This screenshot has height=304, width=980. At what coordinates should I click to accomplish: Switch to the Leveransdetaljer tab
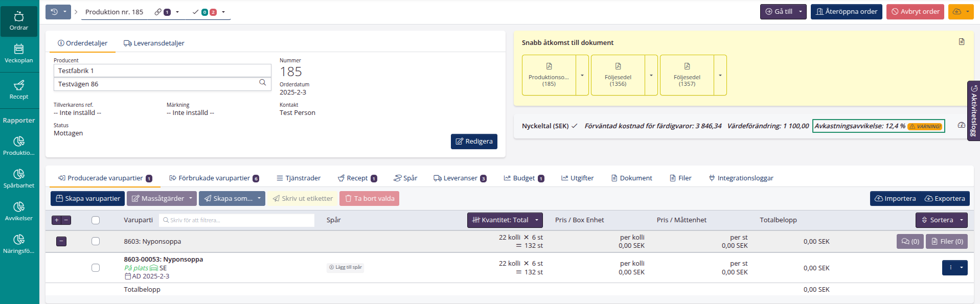[x=154, y=43]
